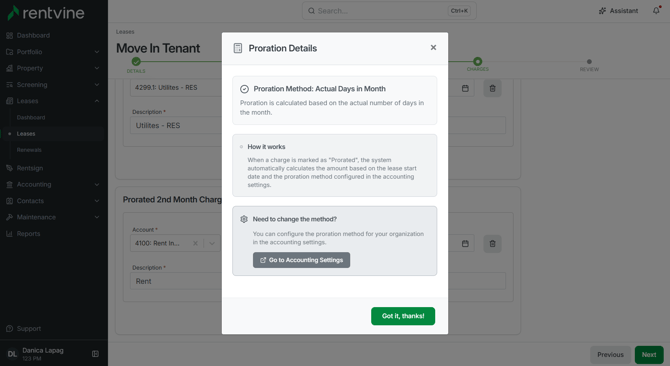Screen dimensions: 670x366
Task: Click the Leases breadcrumb link
Action: click(125, 32)
